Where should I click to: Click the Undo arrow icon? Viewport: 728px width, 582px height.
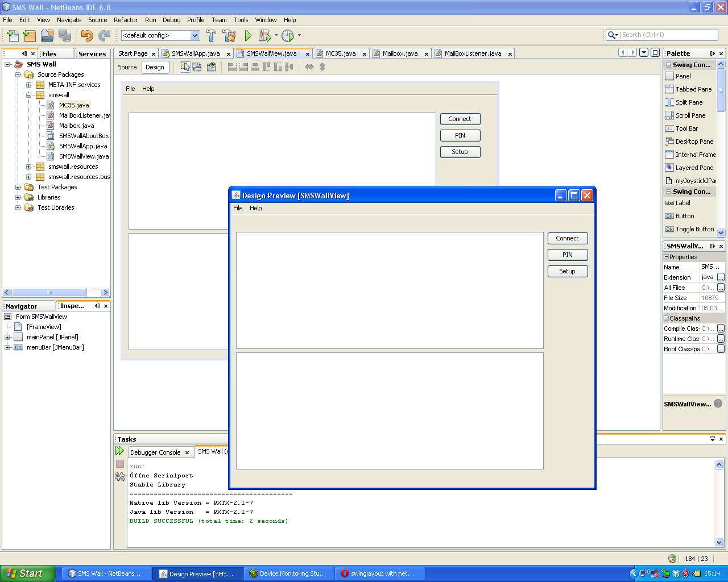(86, 35)
